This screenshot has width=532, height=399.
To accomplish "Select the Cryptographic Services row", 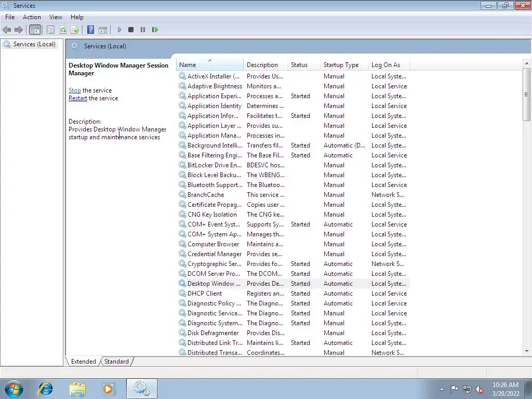I will point(293,263).
